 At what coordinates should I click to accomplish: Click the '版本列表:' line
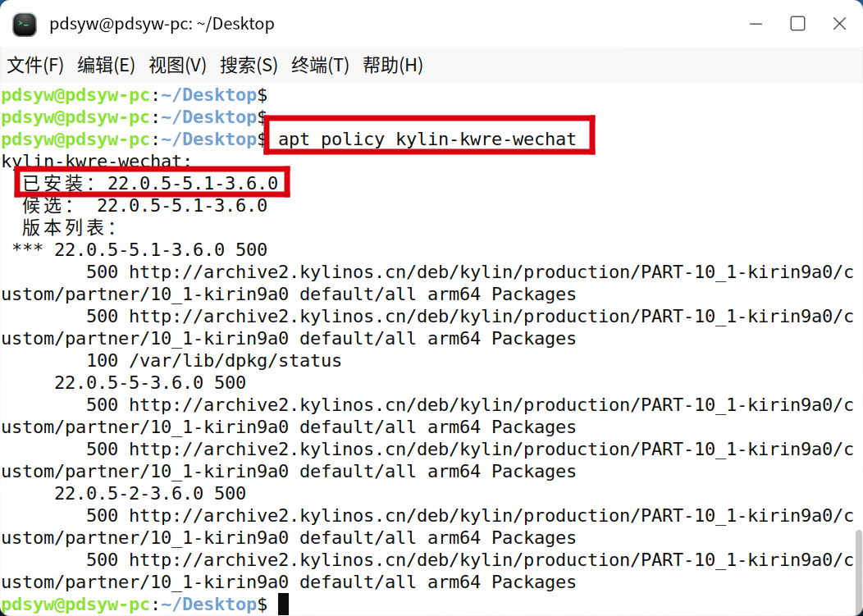(x=70, y=228)
